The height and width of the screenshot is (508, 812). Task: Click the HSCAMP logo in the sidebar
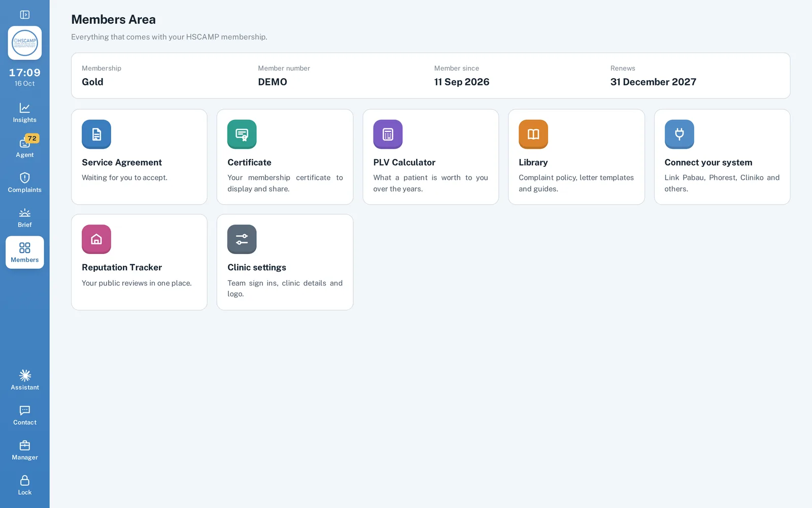(x=25, y=43)
